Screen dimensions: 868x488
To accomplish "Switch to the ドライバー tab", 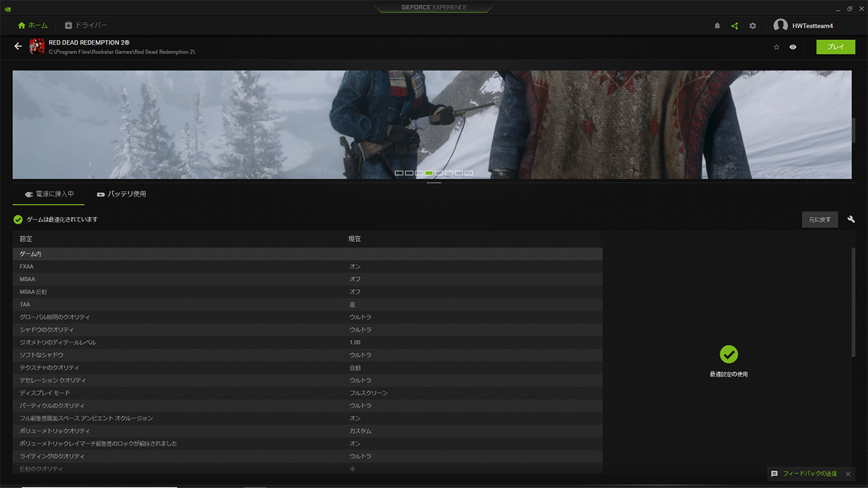I will pyautogui.click(x=85, y=26).
